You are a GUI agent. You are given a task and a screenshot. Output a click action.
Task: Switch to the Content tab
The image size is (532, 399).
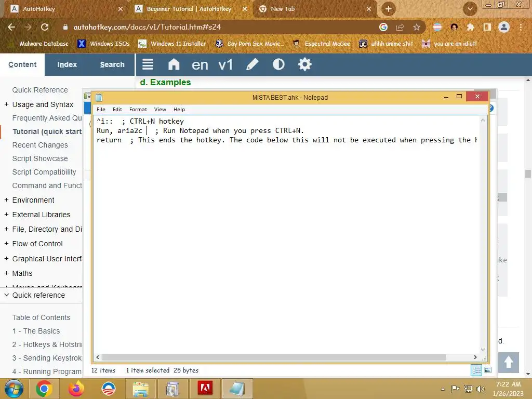click(x=22, y=64)
